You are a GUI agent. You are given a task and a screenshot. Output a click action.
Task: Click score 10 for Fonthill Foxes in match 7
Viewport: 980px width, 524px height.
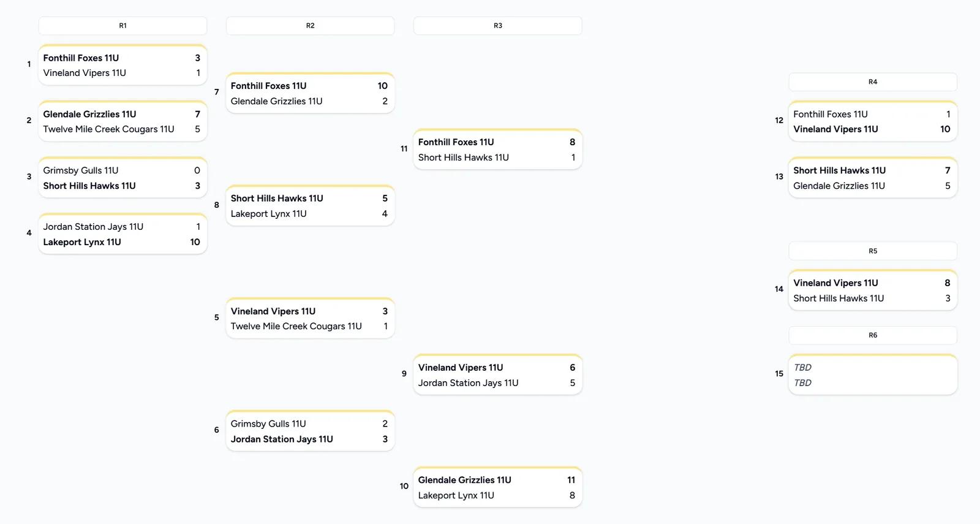(x=382, y=86)
